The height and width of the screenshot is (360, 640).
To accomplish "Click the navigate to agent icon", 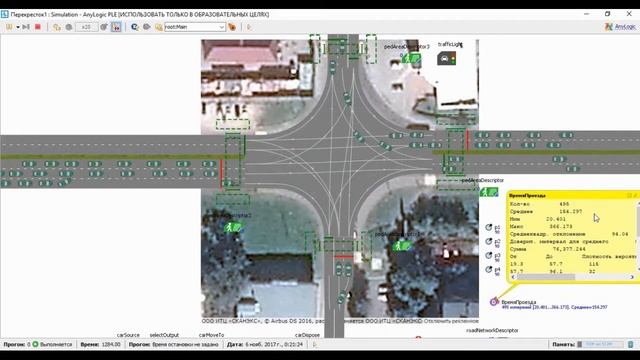I will [x=158, y=27].
